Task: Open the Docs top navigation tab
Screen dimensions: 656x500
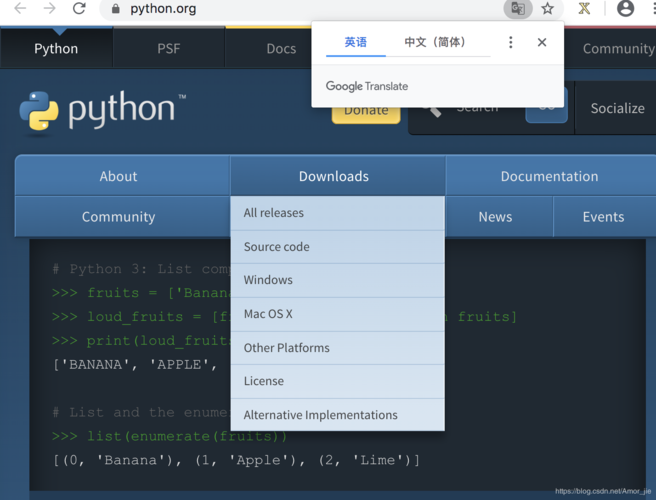Action: [281, 49]
